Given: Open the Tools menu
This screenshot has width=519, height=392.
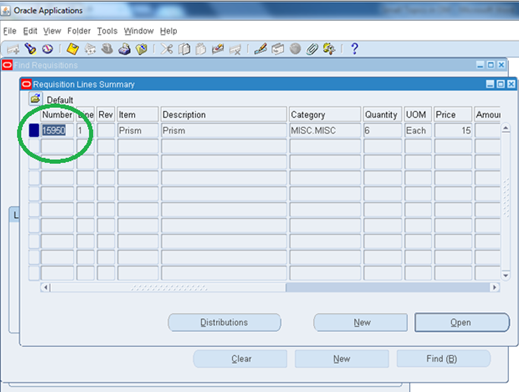Looking at the screenshot, I should (x=107, y=31).
